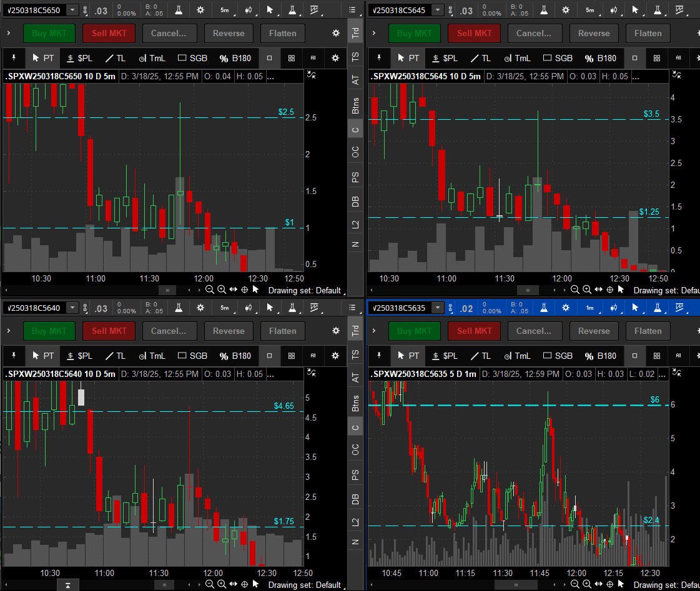Open chart style candle icon on C5650 chart
The width and height of the screenshot is (700, 591).
[x=249, y=10]
